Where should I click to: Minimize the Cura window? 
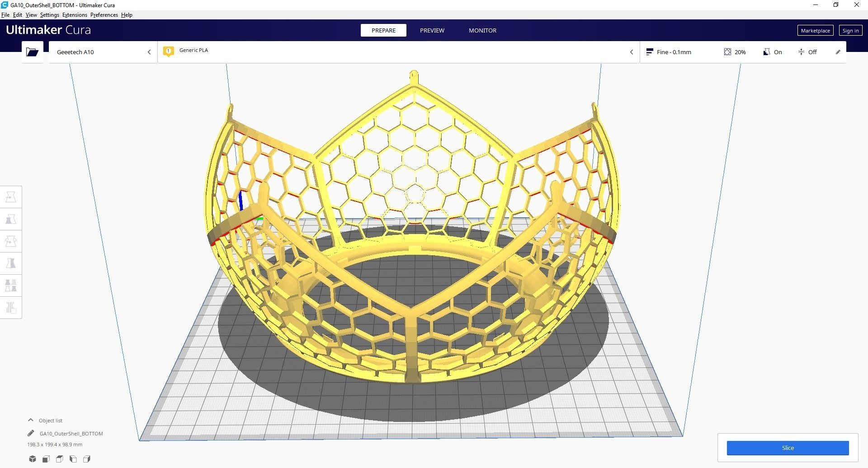pyautogui.click(x=816, y=5)
